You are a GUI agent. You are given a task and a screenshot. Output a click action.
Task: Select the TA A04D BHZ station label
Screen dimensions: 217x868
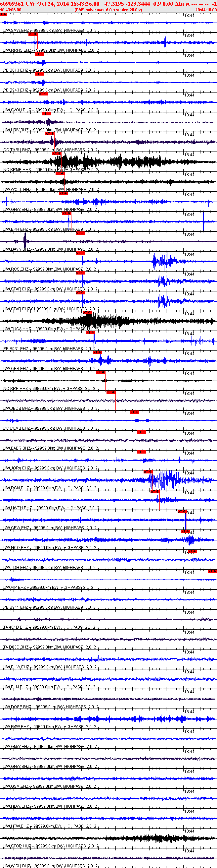point(50,627)
